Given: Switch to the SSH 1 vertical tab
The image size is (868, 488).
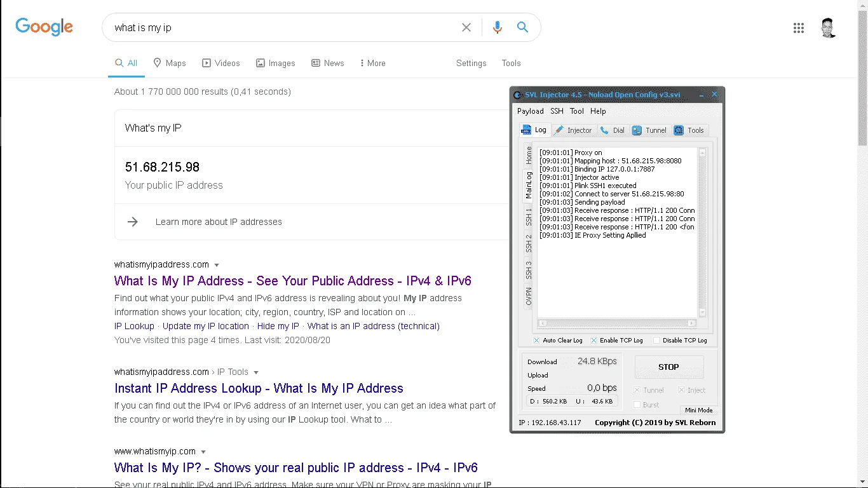Looking at the screenshot, I should coord(529,217).
